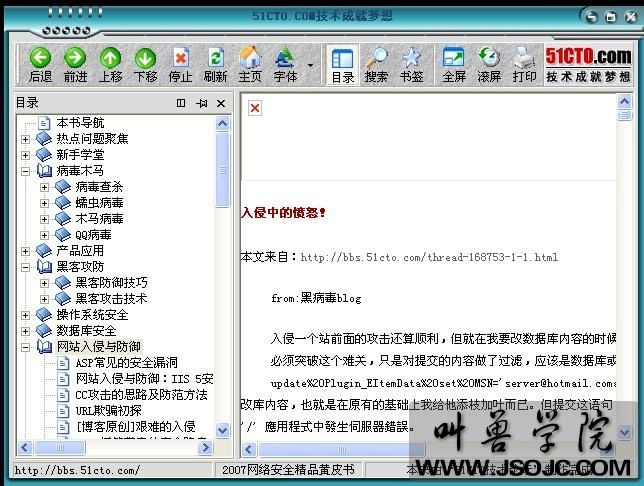Click the tree scrollbar up arrow
644x486 pixels.
tap(222, 124)
